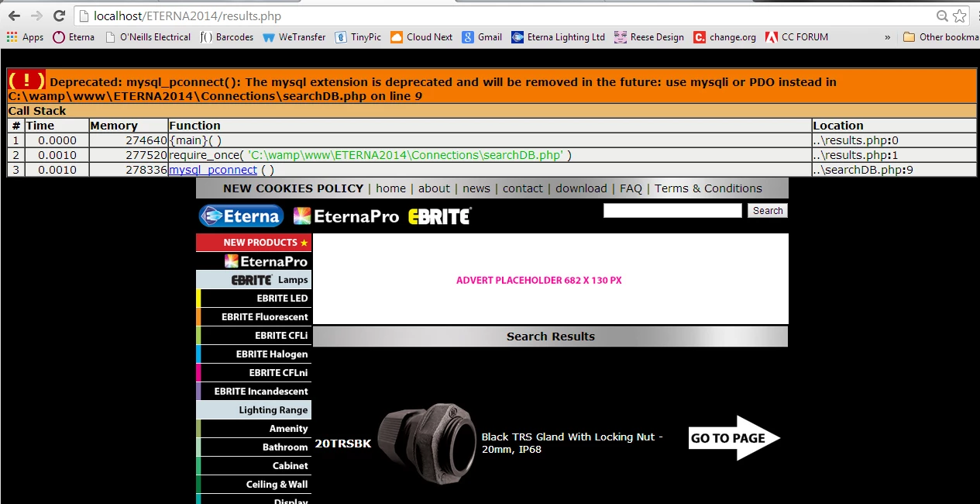Screen dimensions: 980x504
Task: Select EBRITE CFLni category
Action: (254, 373)
